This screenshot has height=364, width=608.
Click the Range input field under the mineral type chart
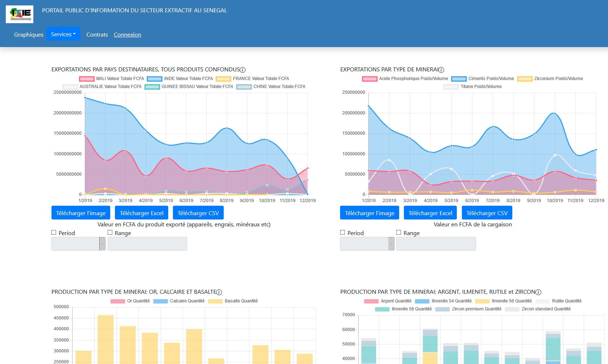coord(436,244)
